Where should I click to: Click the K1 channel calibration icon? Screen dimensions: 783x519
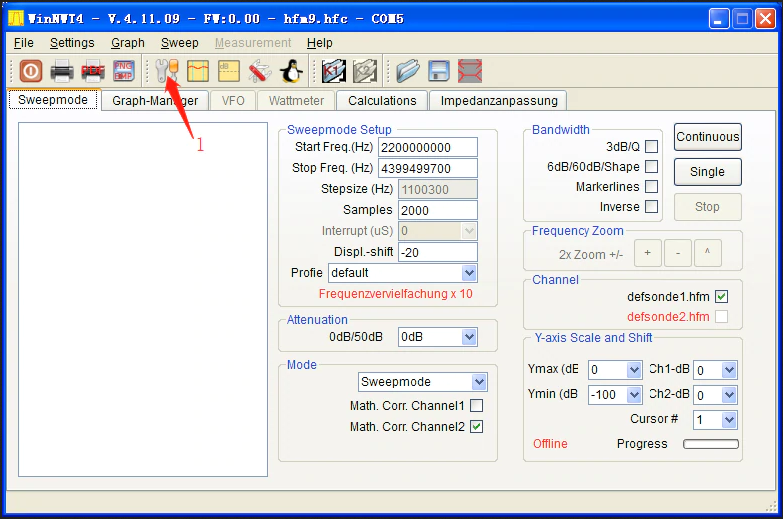pyautogui.click(x=334, y=71)
